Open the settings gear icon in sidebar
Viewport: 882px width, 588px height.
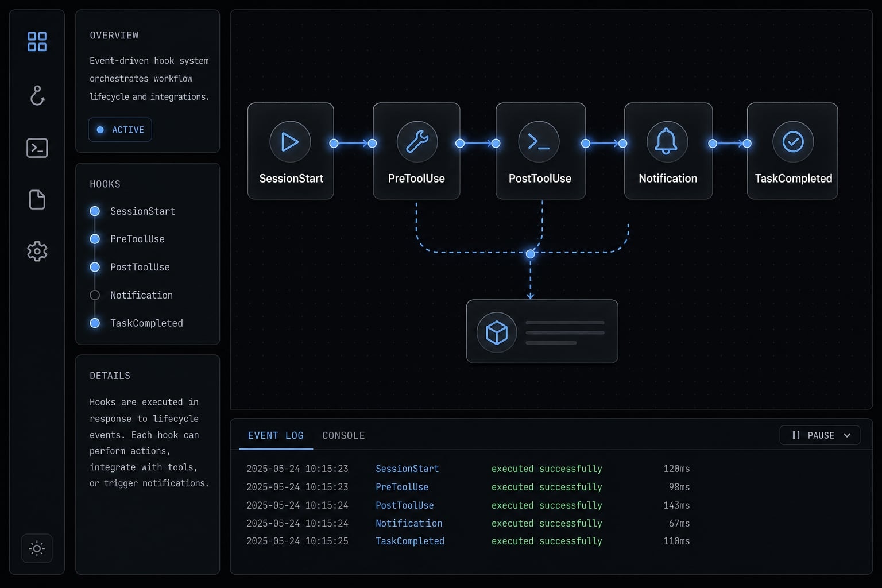click(37, 251)
